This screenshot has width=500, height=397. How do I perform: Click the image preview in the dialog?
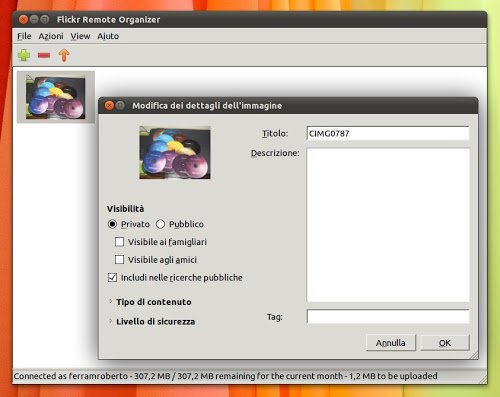(175, 153)
